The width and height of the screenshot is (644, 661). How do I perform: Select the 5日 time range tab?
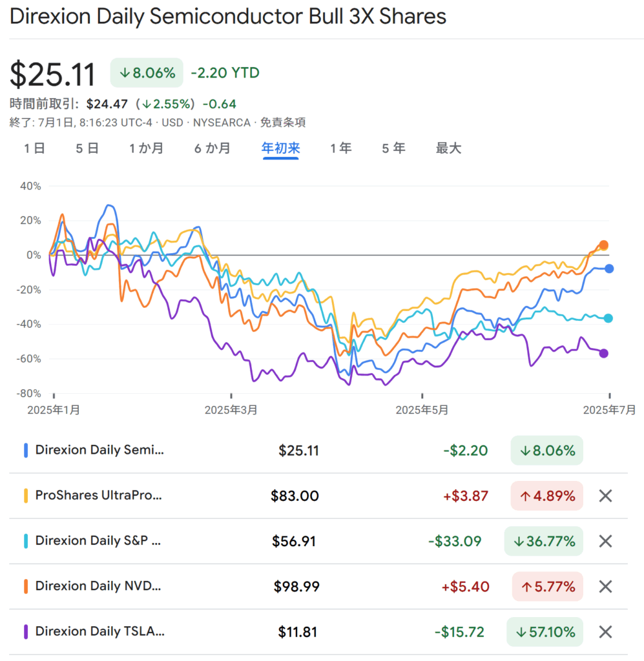coord(87,148)
